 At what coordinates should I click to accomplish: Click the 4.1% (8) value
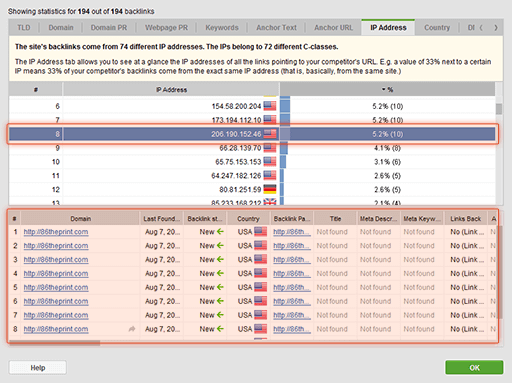pyautogui.click(x=387, y=148)
